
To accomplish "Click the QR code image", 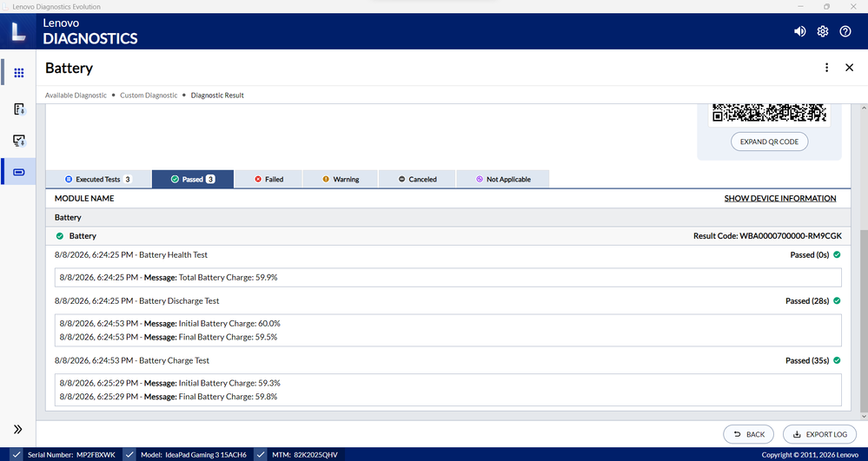I will point(769,112).
